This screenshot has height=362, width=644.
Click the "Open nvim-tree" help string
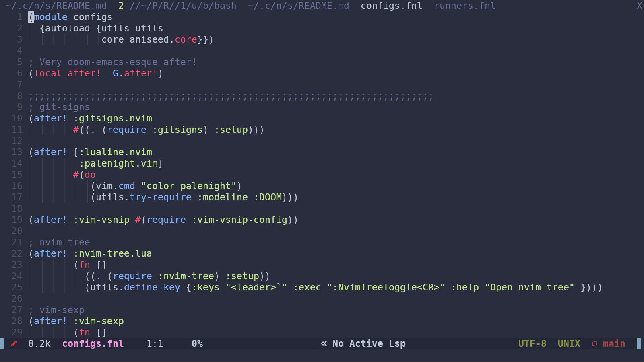(530, 287)
